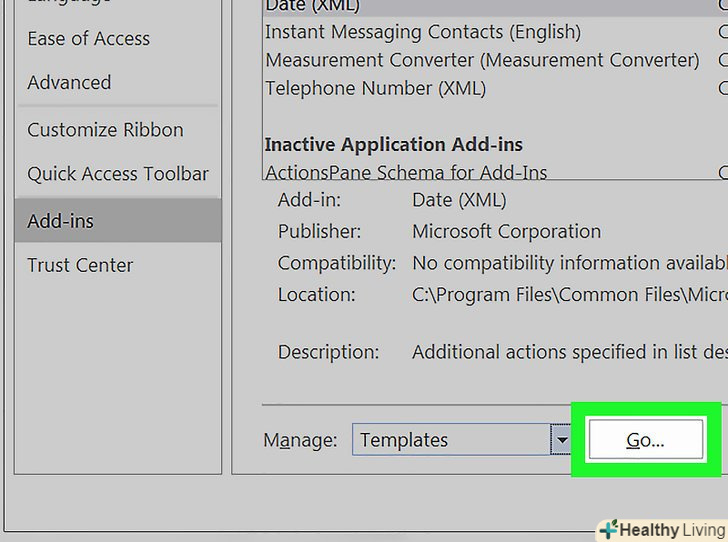Click the Healthy Living watermark text
728x542 pixels.
click(x=670, y=530)
